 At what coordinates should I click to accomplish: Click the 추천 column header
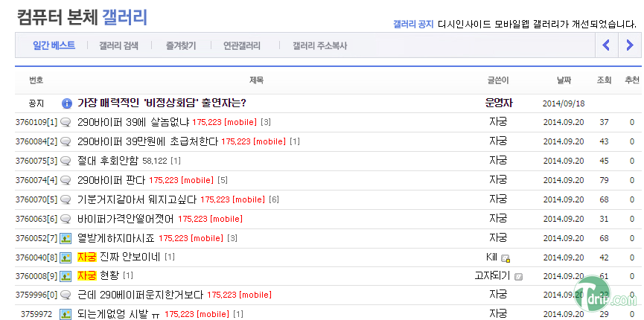pyautogui.click(x=631, y=80)
